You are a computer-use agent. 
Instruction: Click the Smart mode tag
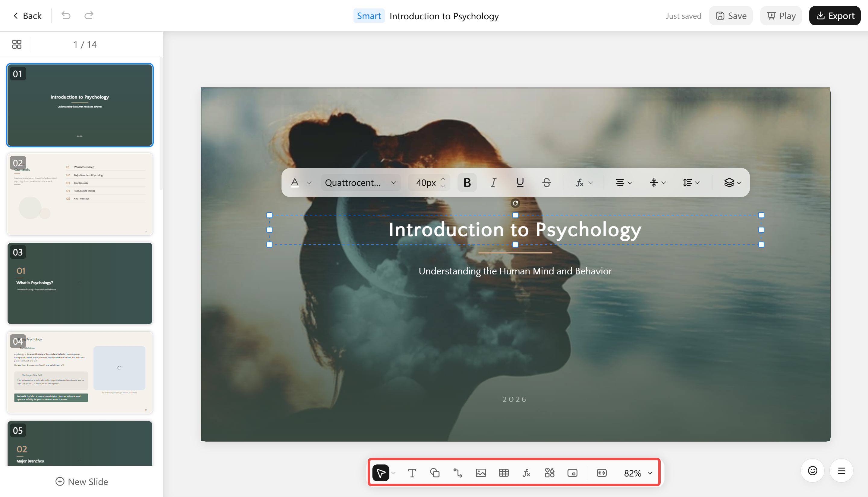[x=369, y=16]
